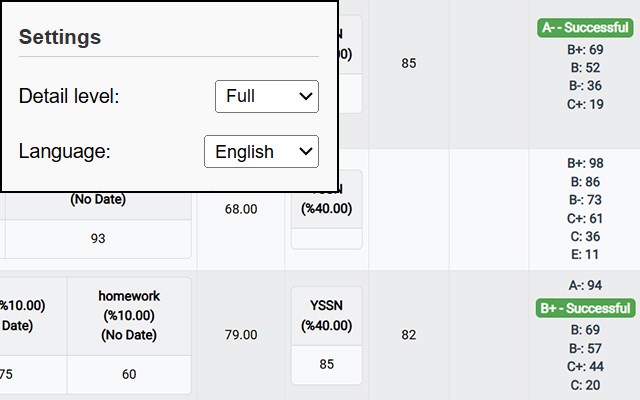Click the chevron arrow beside English
This screenshot has height=400, width=640.
(x=305, y=151)
